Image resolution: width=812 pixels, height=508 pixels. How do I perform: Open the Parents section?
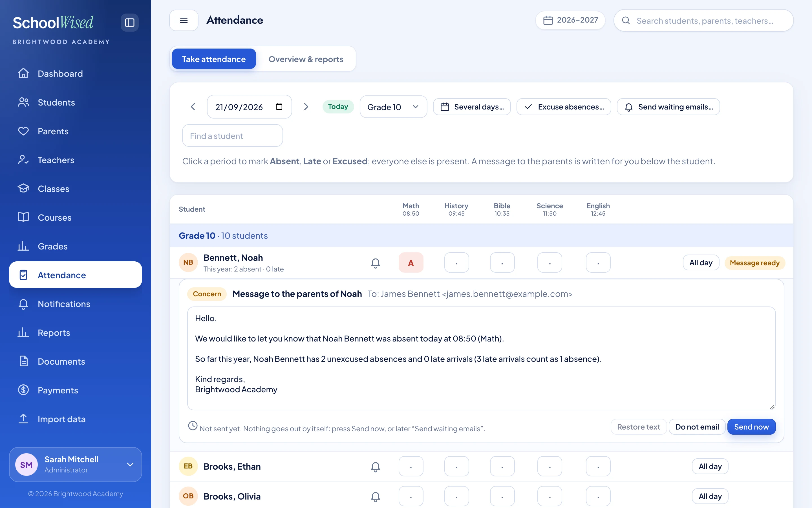[x=76, y=131]
